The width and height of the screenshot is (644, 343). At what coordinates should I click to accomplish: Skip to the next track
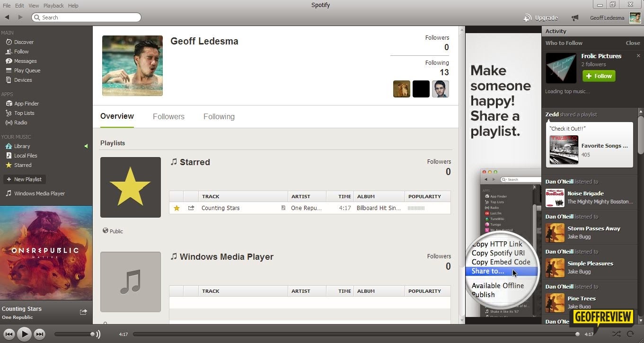pyautogui.click(x=40, y=334)
